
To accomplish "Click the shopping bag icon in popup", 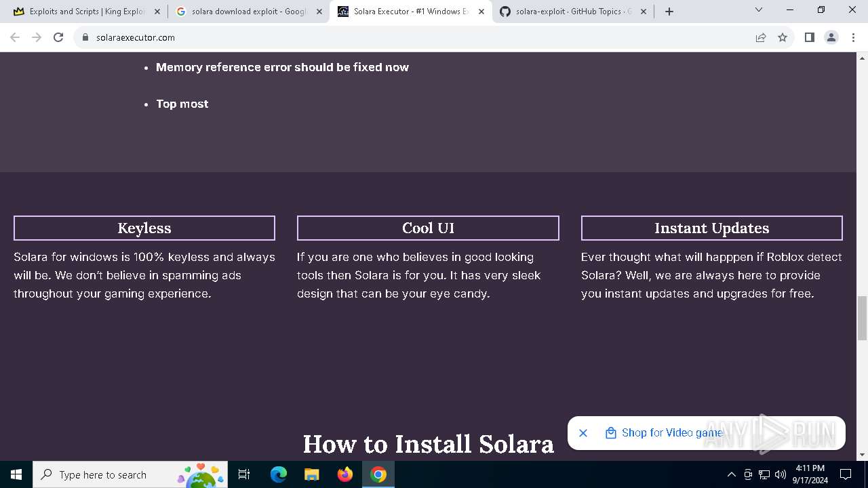I will [610, 432].
